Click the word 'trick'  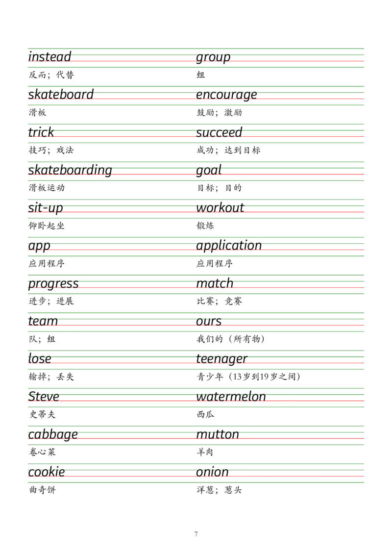(x=38, y=132)
